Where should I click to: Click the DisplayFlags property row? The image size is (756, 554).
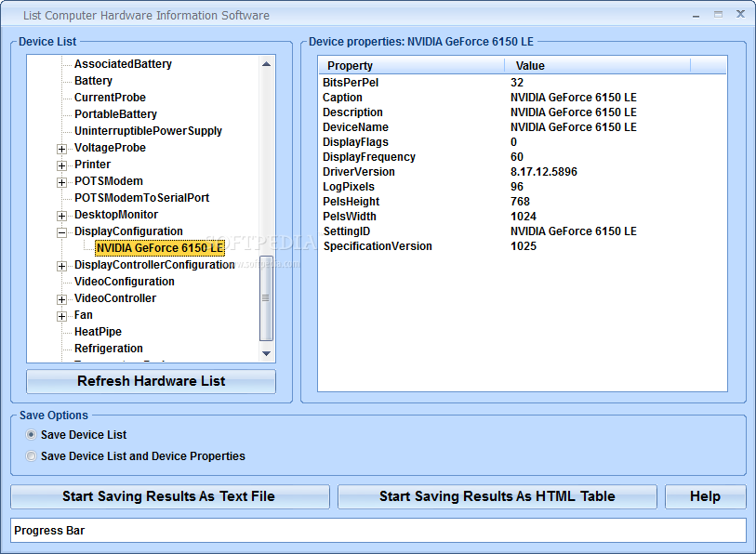pos(523,142)
